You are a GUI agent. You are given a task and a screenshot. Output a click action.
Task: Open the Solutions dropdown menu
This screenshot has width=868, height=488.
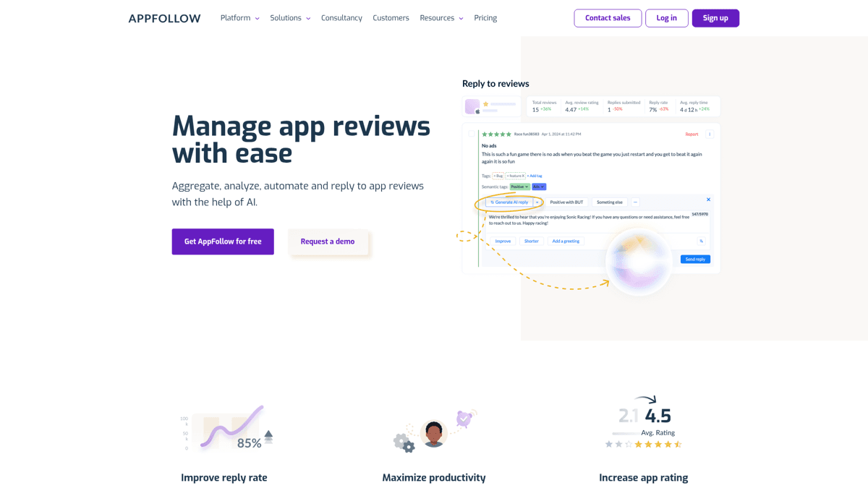[x=290, y=18]
